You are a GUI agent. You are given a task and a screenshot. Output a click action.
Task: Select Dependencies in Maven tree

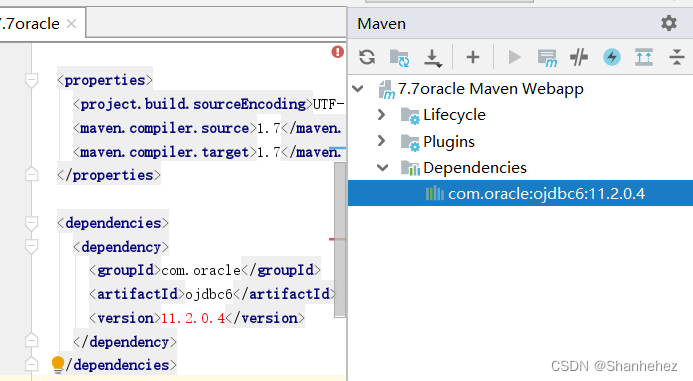(475, 168)
